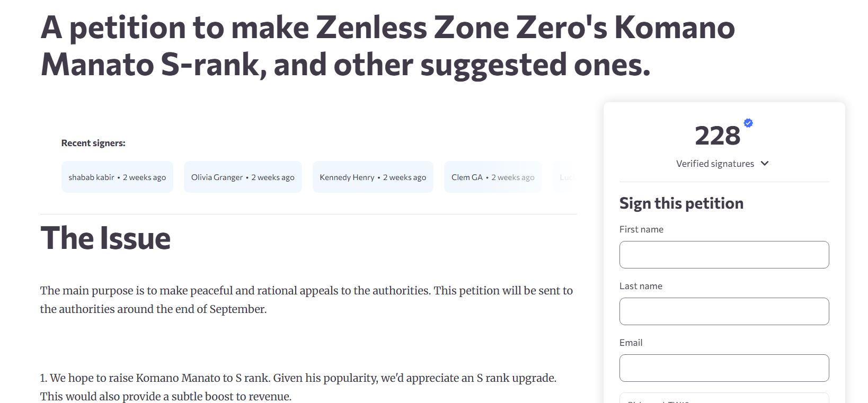Image resolution: width=868 pixels, height=403 pixels.
Task: Click the Recent signers label
Action: click(x=93, y=143)
